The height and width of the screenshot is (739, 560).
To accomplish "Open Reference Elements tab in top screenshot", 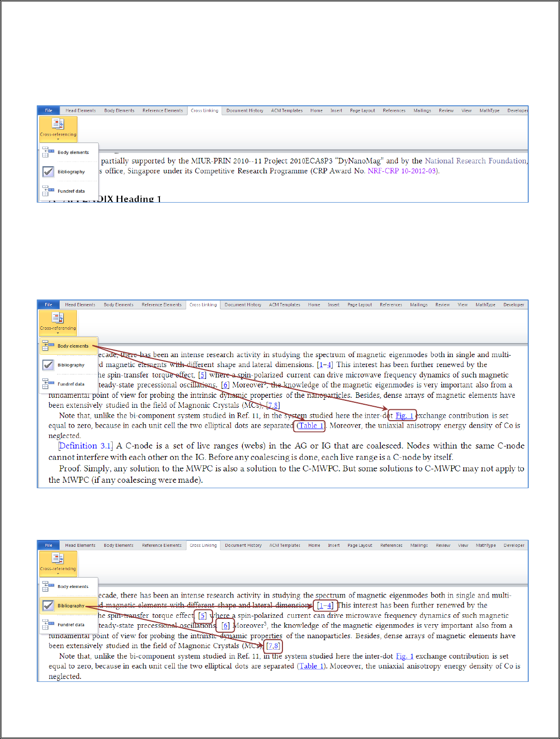I will pos(162,111).
